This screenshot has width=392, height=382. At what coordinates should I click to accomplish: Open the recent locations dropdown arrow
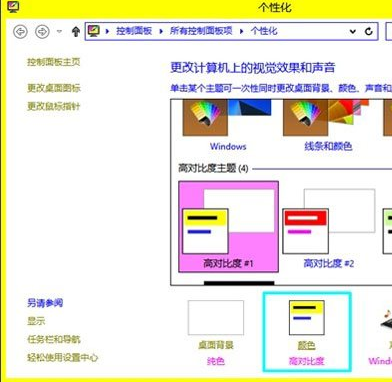pyautogui.click(x=59, y=32)
